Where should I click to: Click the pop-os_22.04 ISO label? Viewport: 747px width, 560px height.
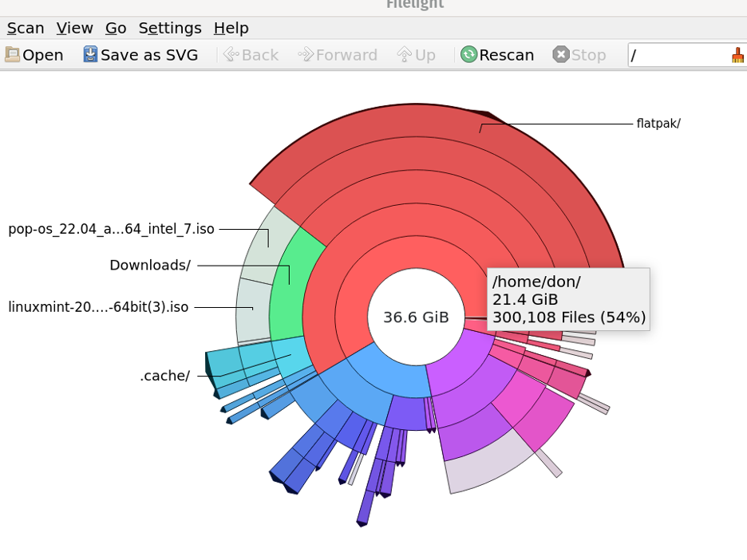111,228
